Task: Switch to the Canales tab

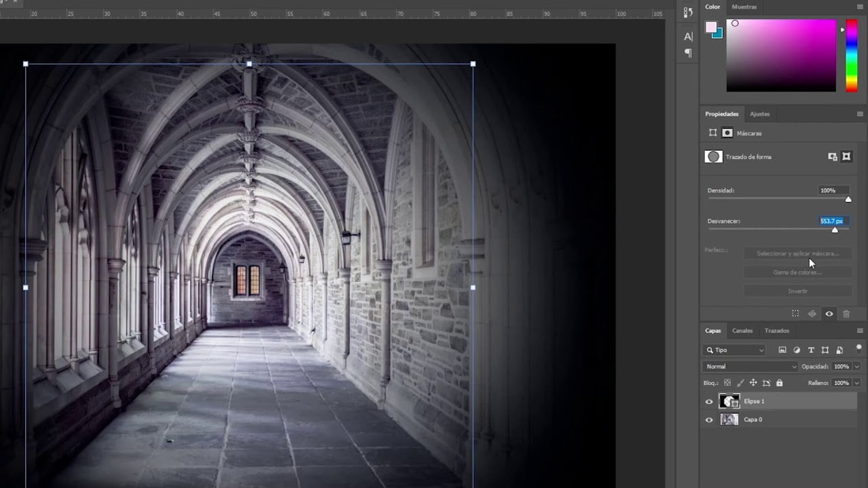Action: 743,331
